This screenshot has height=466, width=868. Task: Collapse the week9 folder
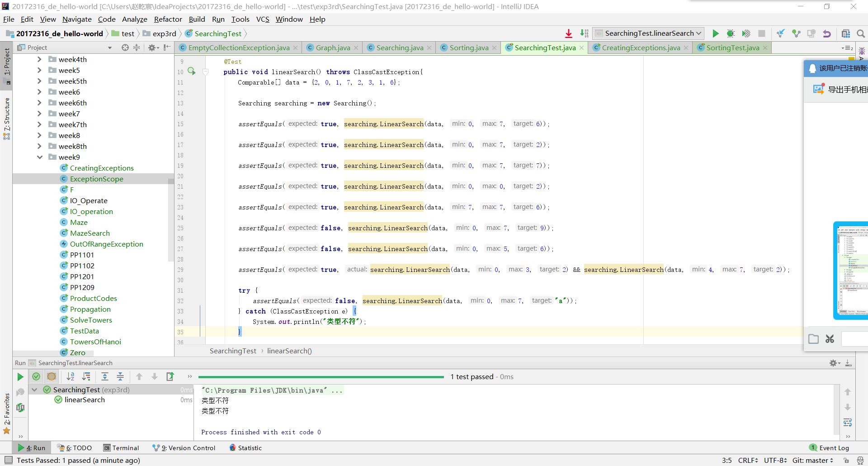click(x=39, y=157)
